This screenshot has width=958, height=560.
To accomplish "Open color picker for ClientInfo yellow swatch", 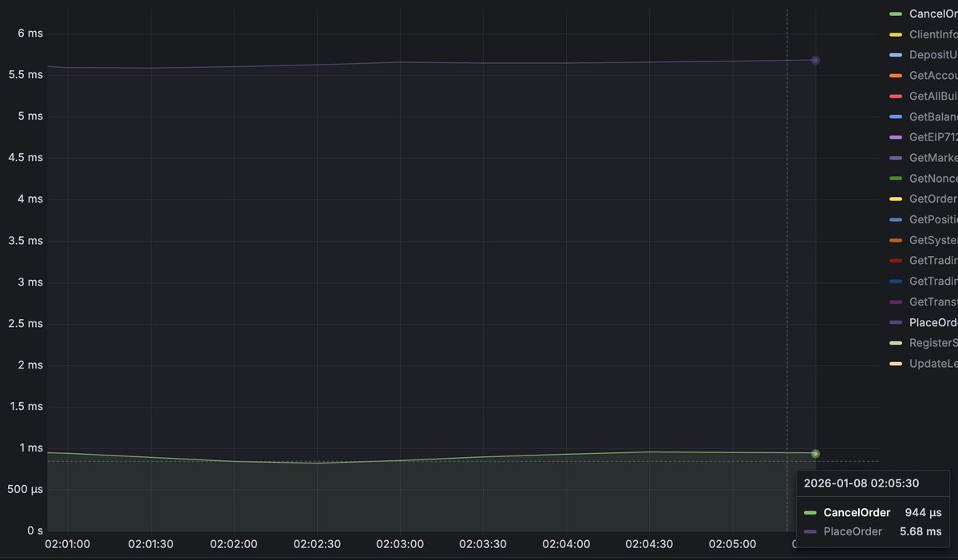I will [x=896, y=34].
